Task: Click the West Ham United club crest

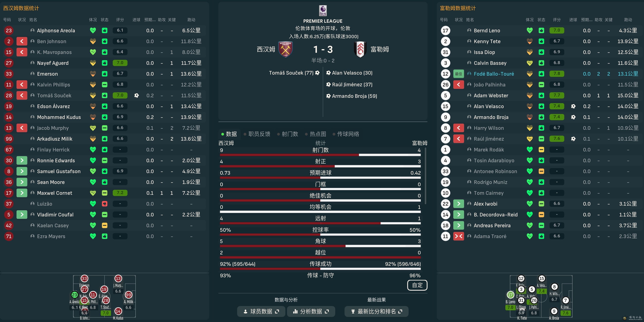Action: [x=286, y=49]
